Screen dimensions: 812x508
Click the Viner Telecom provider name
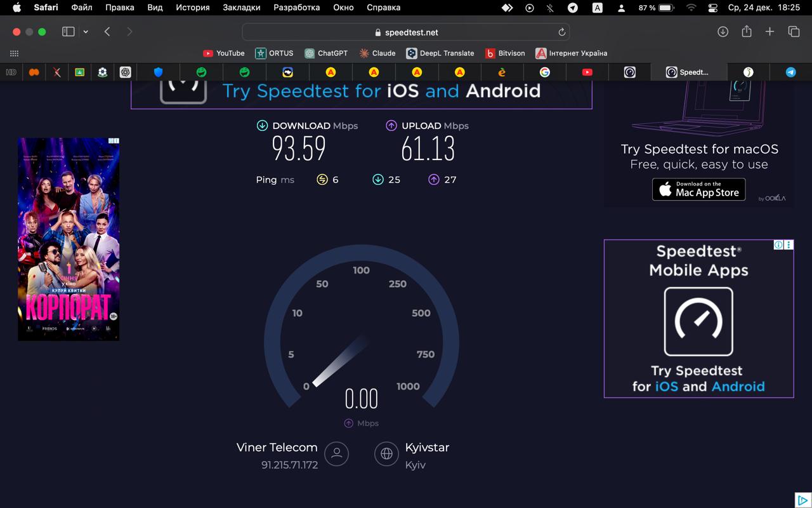pyautogui.click(x=277, y=448)
